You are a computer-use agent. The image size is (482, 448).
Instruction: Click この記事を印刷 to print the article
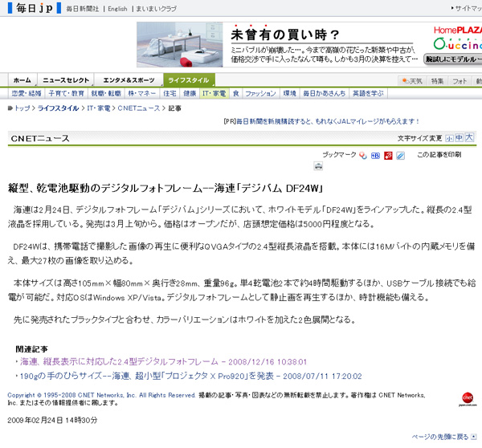tap(439, 155)
